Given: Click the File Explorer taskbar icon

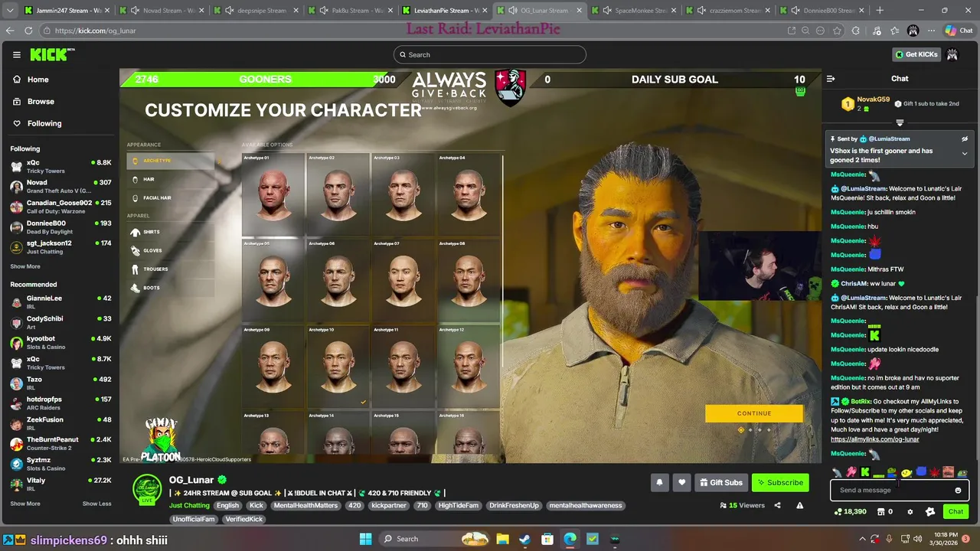Looking at the screenshot, I should tap(502, 539).
